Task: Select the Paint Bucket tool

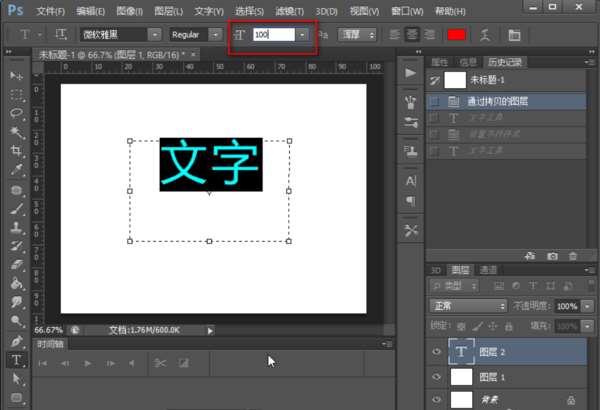Action: click(x=16, y=284)
